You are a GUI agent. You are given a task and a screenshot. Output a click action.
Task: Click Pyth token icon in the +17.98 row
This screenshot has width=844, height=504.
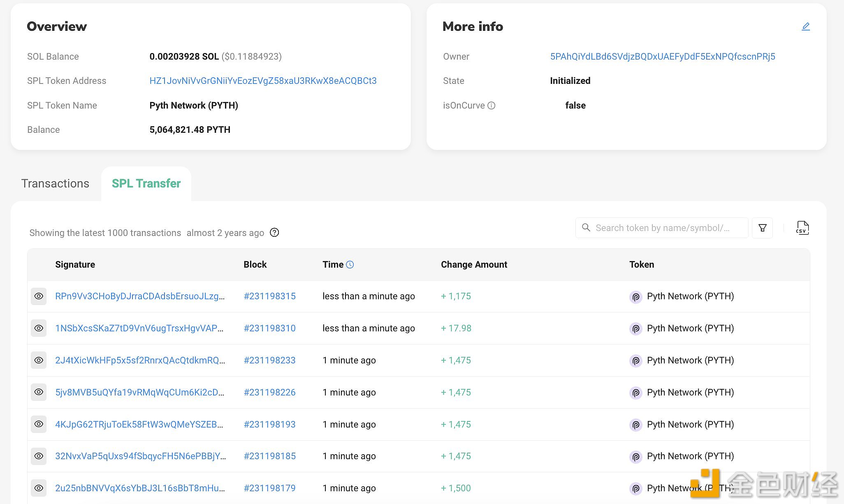[636, 329]
